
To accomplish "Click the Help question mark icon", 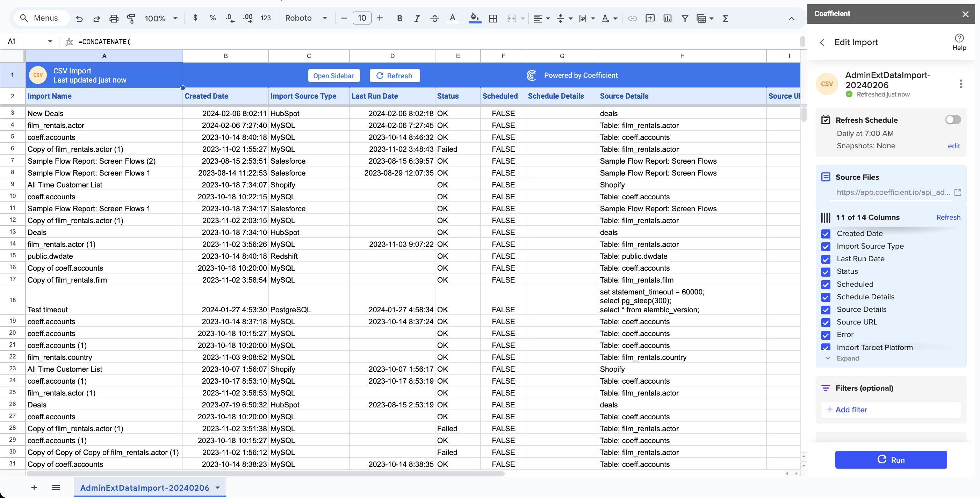I will pos(959,38).
